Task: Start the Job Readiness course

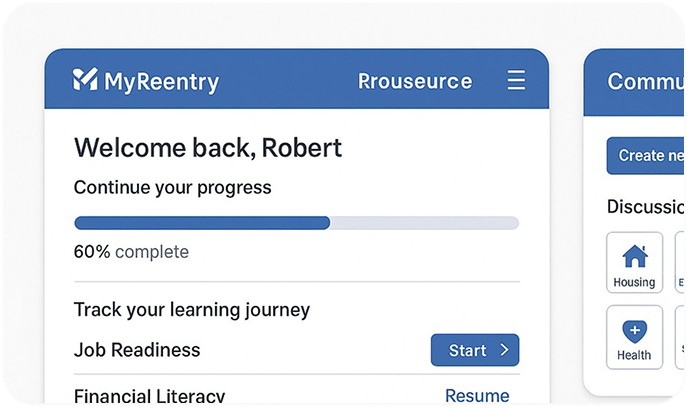Action: point(474,350)
